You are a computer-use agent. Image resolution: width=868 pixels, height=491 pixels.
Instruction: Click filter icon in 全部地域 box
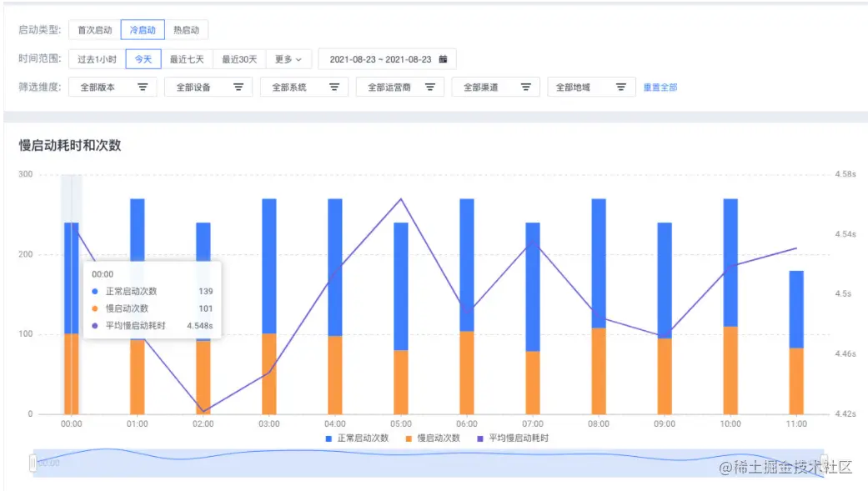[621, 87]
